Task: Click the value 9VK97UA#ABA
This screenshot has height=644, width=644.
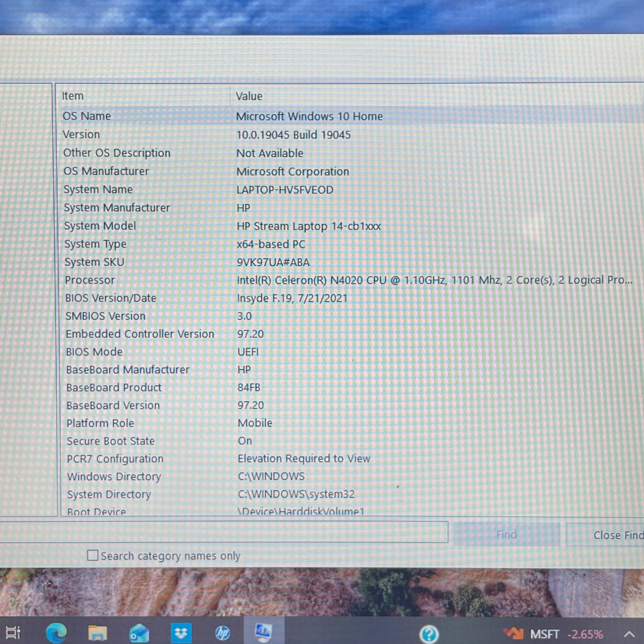Action: [273, 262]
